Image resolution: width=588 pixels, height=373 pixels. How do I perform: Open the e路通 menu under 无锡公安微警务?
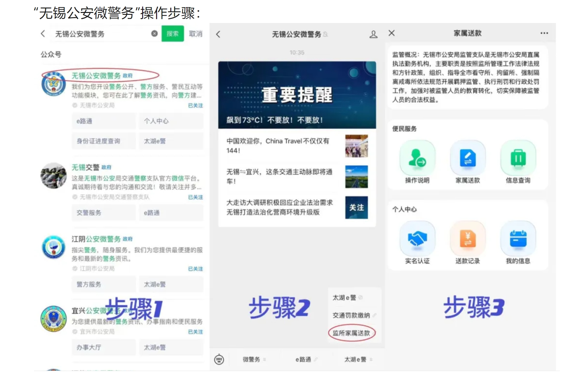104,121
